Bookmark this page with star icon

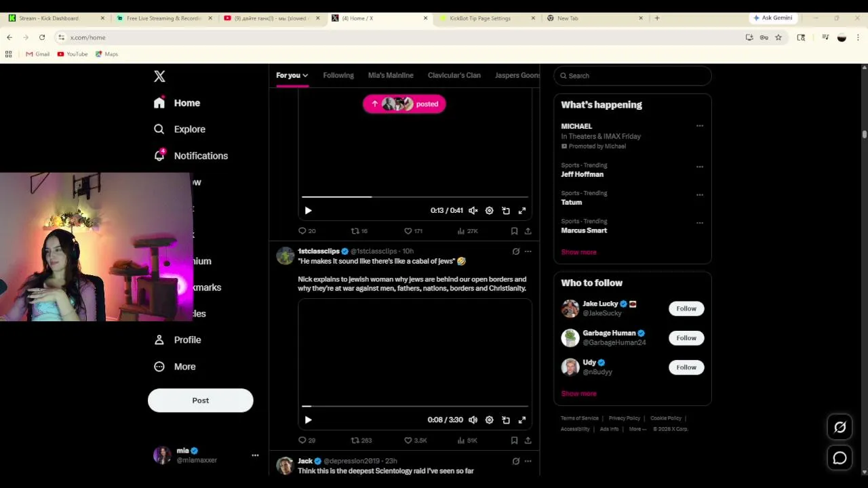[x=778, y=37]
